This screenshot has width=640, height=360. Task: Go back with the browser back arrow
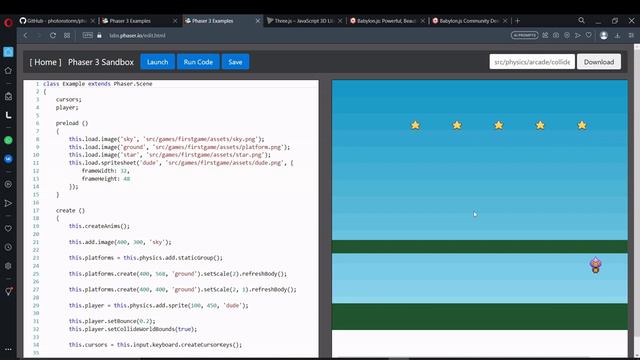(26, 36)
